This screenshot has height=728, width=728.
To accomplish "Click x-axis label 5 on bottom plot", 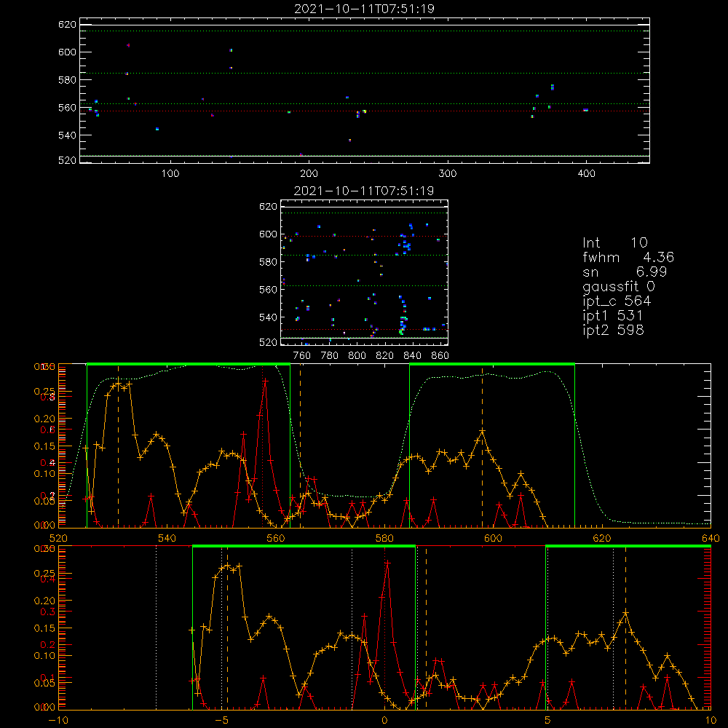I will pos(548,720).
